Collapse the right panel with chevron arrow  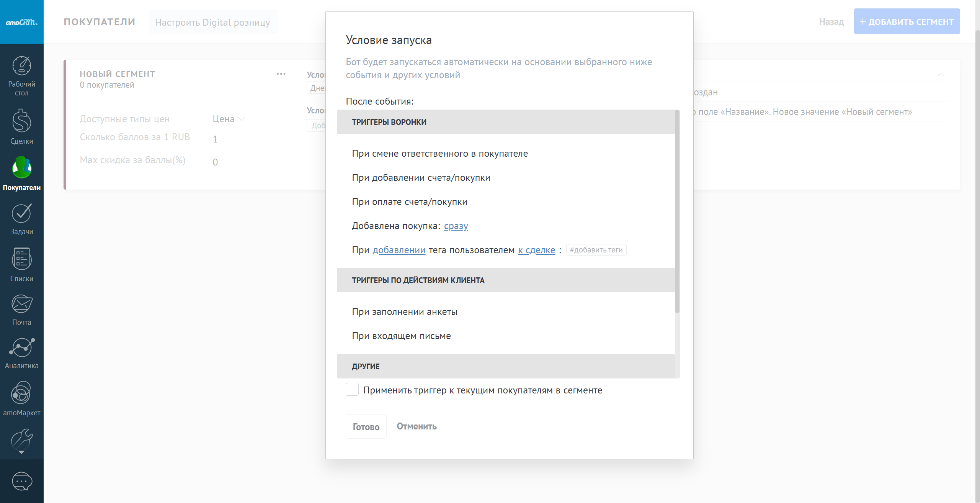tap(941, 75)
